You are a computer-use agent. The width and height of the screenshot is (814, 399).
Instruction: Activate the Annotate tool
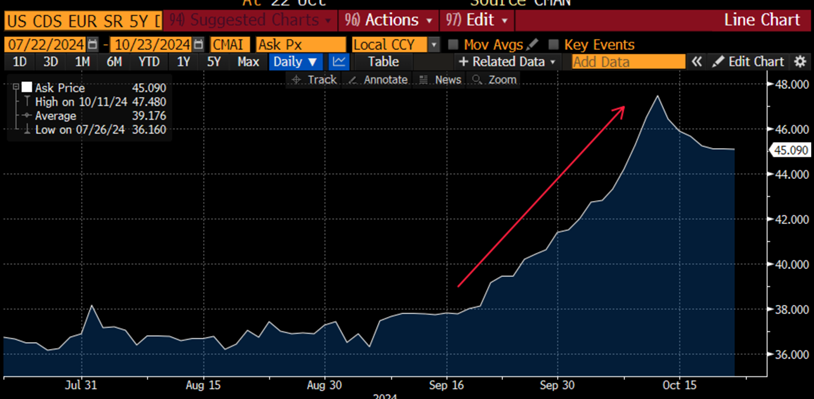pos(377,80)
